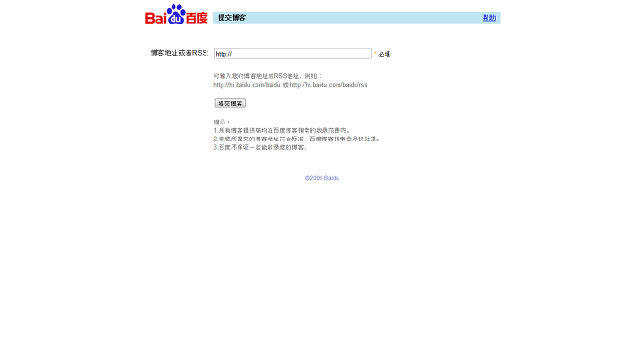
Task: Open the 帮助 help link
Action: [488, 18]
